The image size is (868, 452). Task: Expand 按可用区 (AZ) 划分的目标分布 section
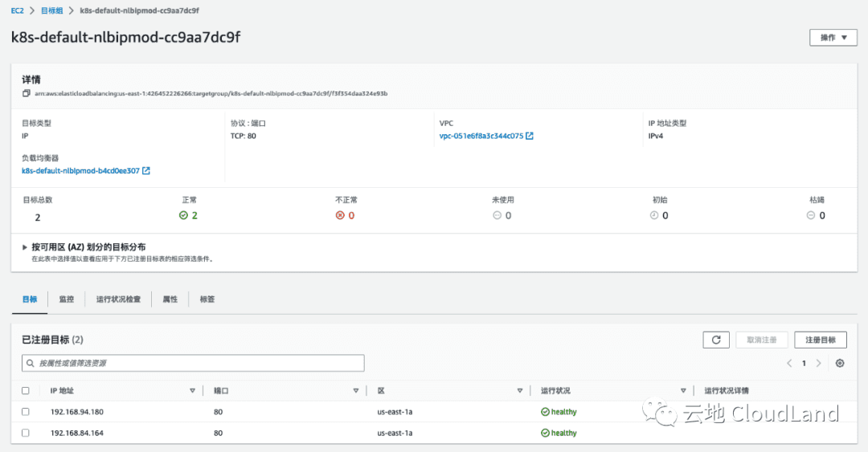pos(26,247)
